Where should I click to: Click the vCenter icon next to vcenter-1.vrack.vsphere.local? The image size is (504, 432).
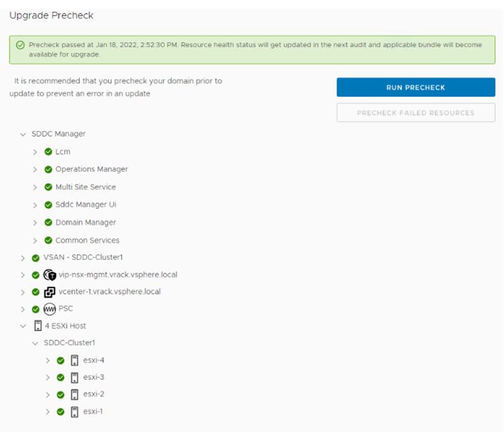pos(50,292)
